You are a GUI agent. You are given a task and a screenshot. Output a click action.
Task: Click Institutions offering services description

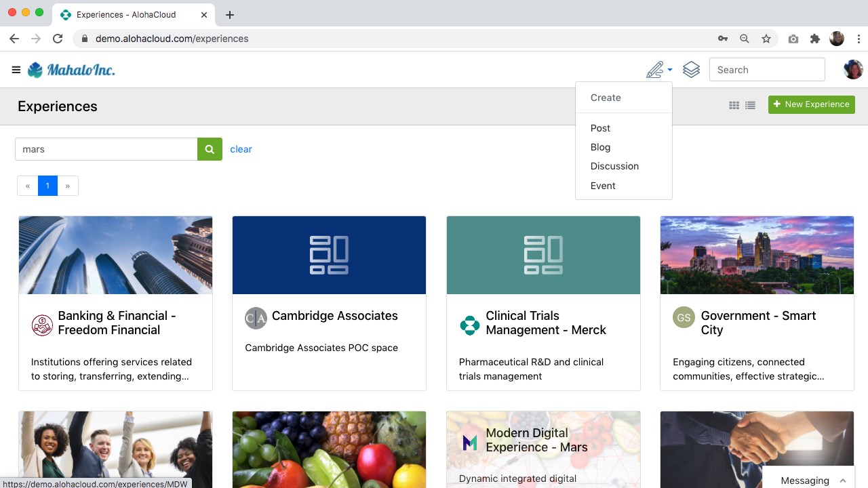click(111, 369)
